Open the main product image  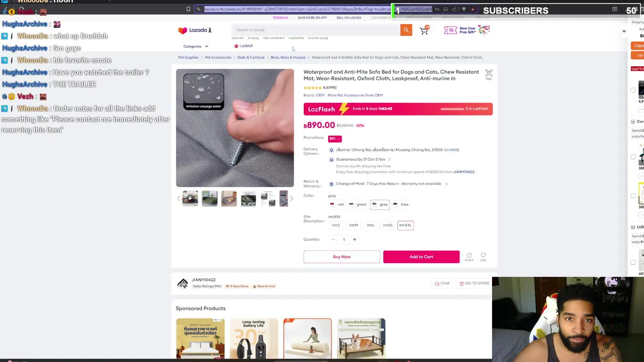[x=235, y=128]
